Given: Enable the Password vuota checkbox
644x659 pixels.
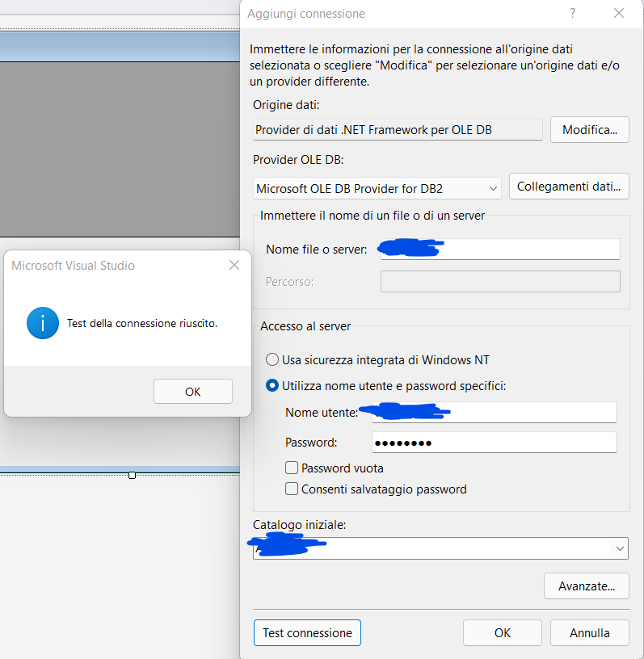Looking at the screenshot, I should (292, 468).
